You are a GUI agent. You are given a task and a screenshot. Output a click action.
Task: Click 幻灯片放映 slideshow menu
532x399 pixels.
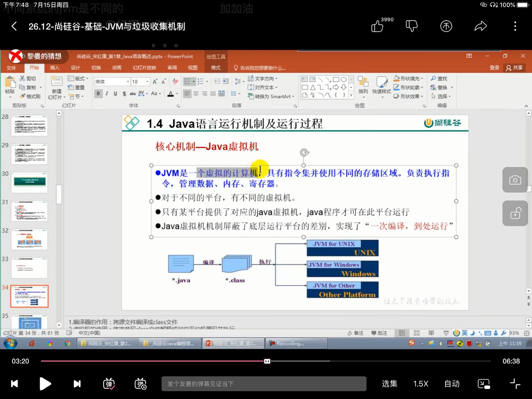[x=144, y=68]
